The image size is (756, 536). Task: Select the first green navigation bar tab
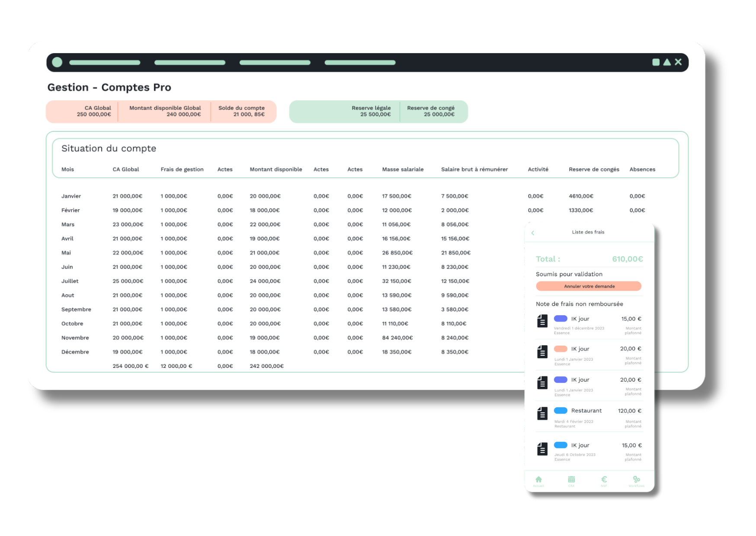pos(105,63)
